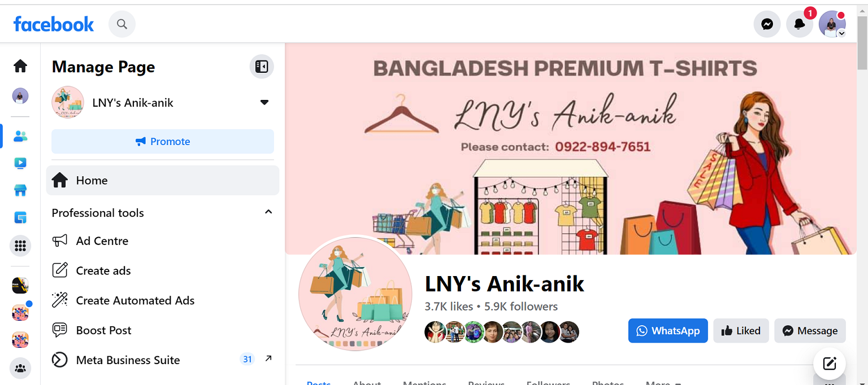
Task: Open the nine-dot menu icon
Action: point(20,246)
